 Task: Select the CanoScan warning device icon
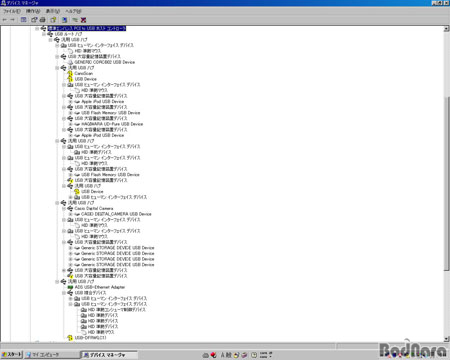click(x=70, y=73)
